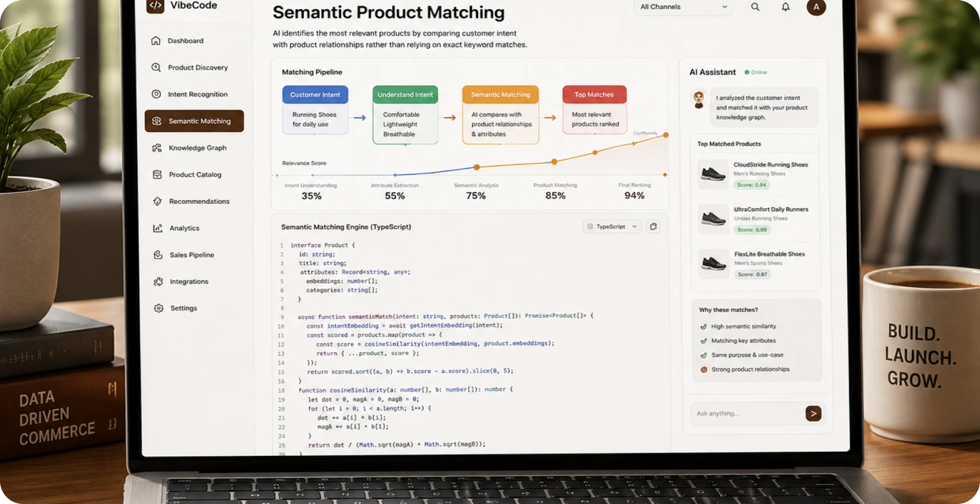Click the cosineSimilarity function declaration line
The width and height of the screenshot is (980, 504).
(405, 390)
